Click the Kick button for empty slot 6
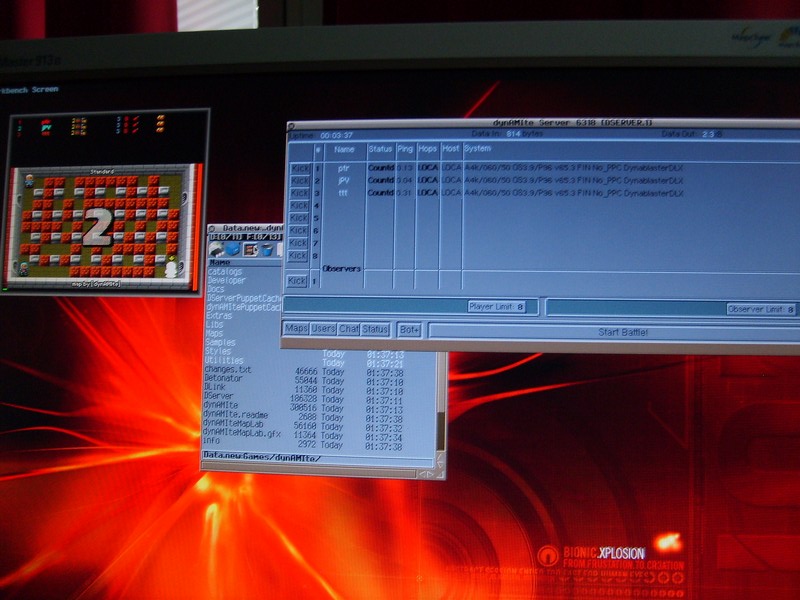Screen dimensions: 800x600 (x=299, y=231)
